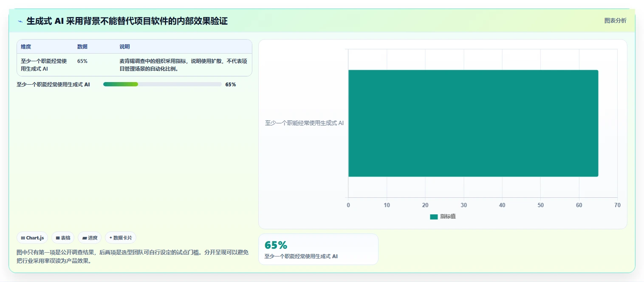
Task: Click the Chart.js tag chip
Action: click(x=32, y=238)
